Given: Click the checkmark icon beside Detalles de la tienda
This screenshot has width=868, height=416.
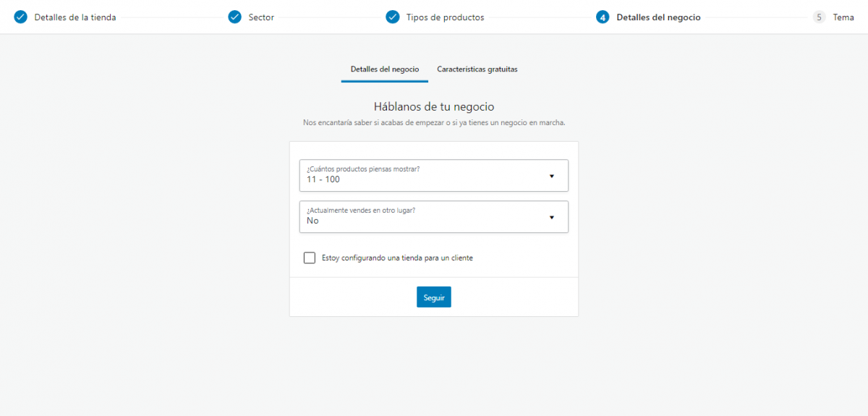Looking at the screenshot, I should [x=20, y=17].
